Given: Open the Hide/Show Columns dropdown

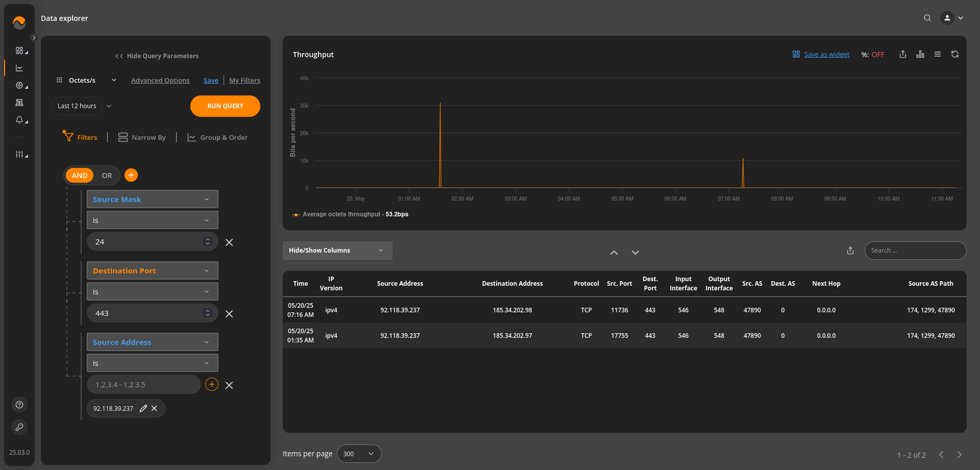Looking at the screenshot, I should [x=337, y=251].
